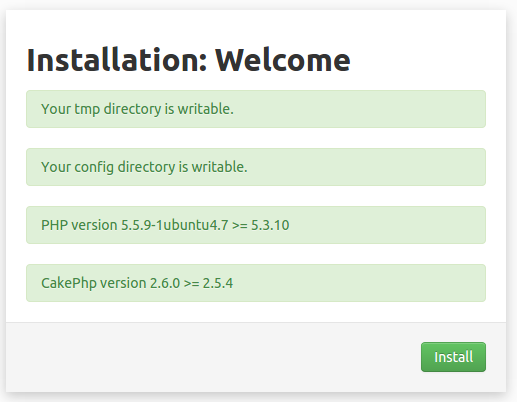Image resolution: width=517 pixels, height=402 pixels.
Task: Click the PHP version check message
Action: coord(256,225)
